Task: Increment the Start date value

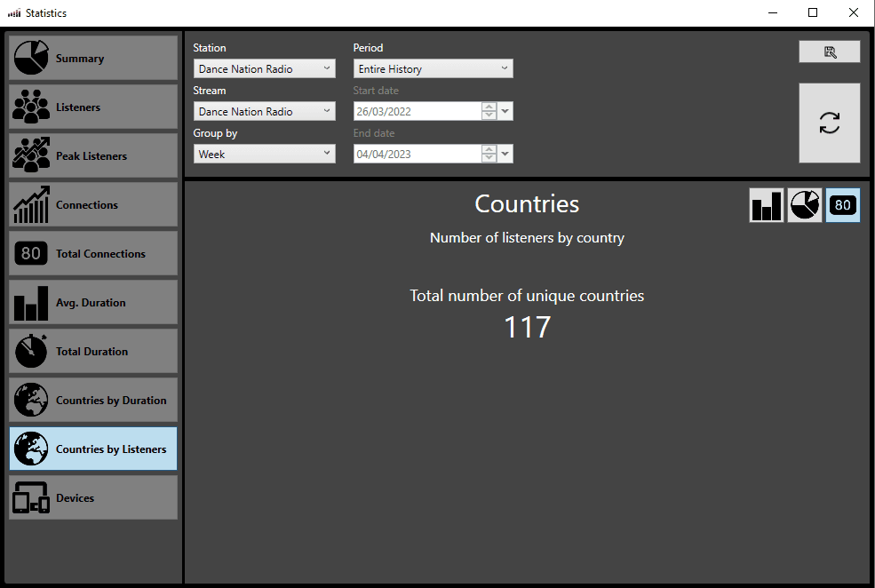Action: pyautogui.click(x=489, y=107)
